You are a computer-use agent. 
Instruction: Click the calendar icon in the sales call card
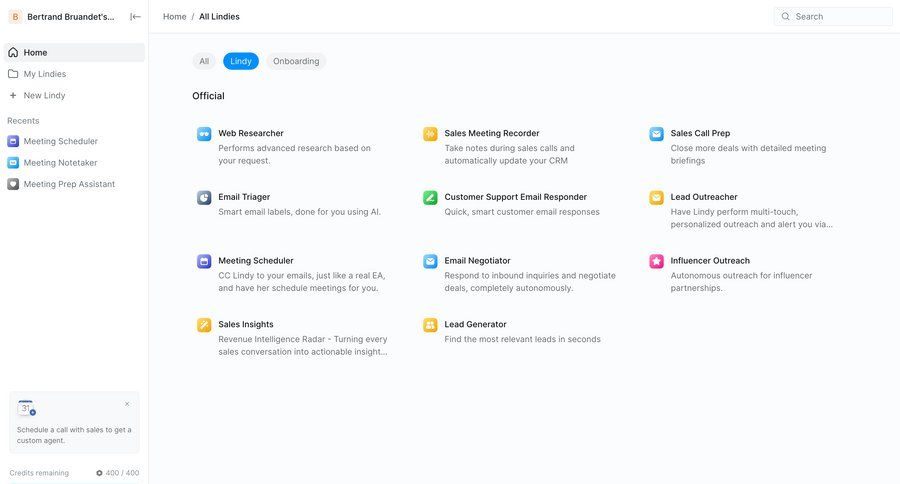26,408
